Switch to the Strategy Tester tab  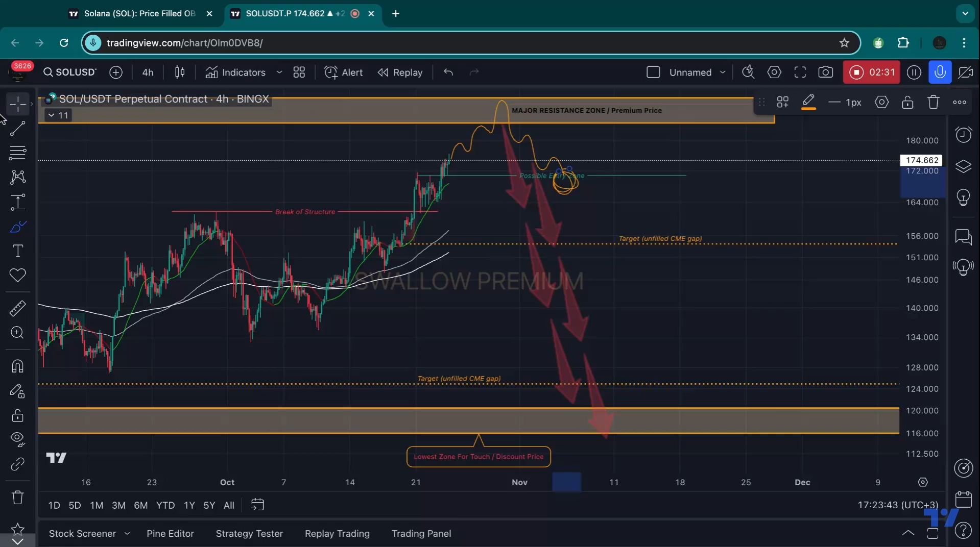249,533
